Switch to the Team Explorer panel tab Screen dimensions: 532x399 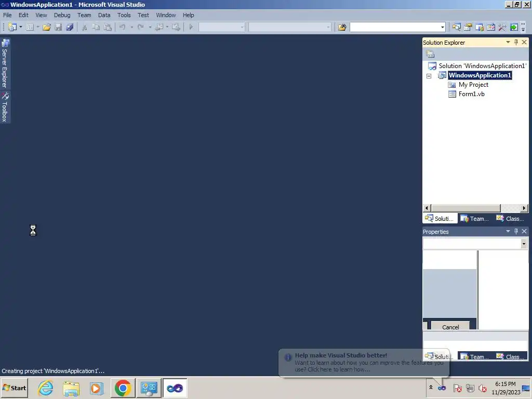click(474, 219)
